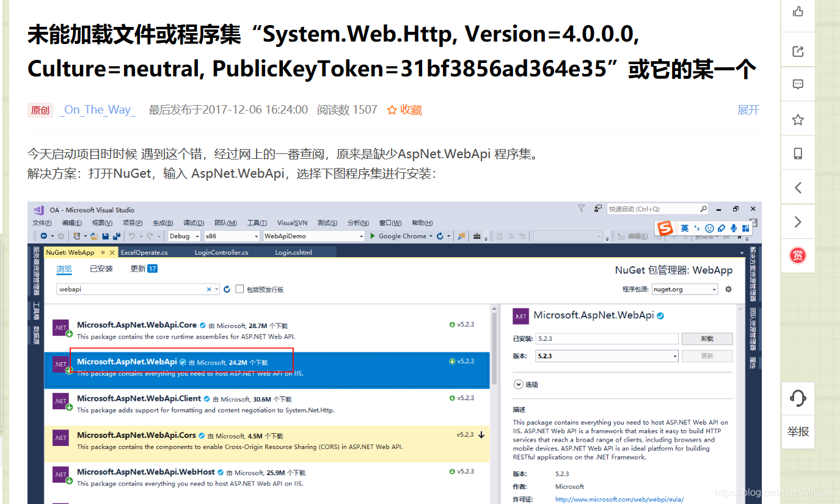Open the Debug configuration dropdown
This screenshot has height=504, width=840.
coord(185,236)
